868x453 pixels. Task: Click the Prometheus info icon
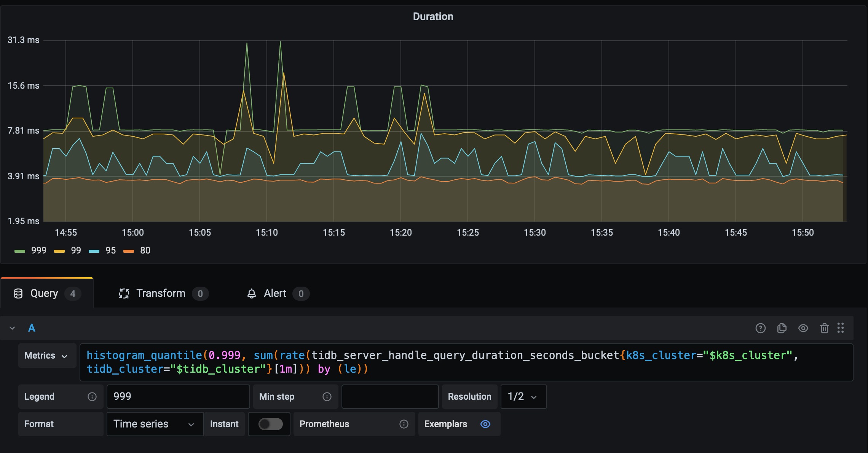[404, 424]
